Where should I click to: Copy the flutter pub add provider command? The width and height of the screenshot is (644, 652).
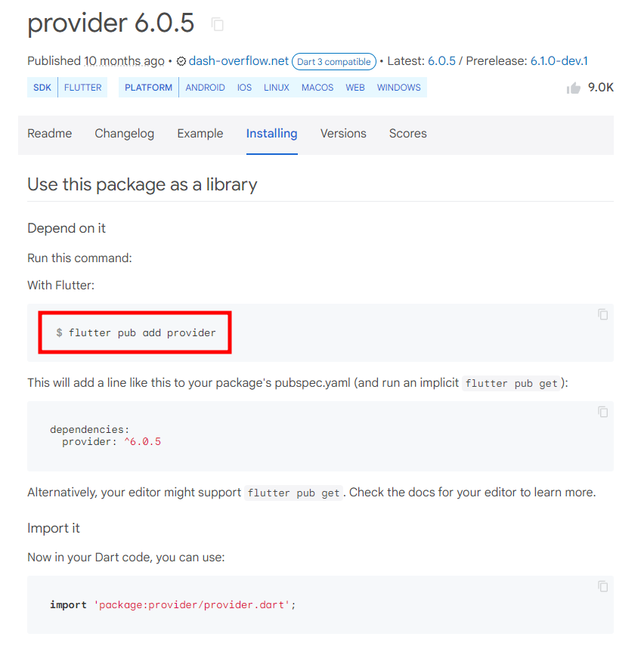[x=602, y=314]
